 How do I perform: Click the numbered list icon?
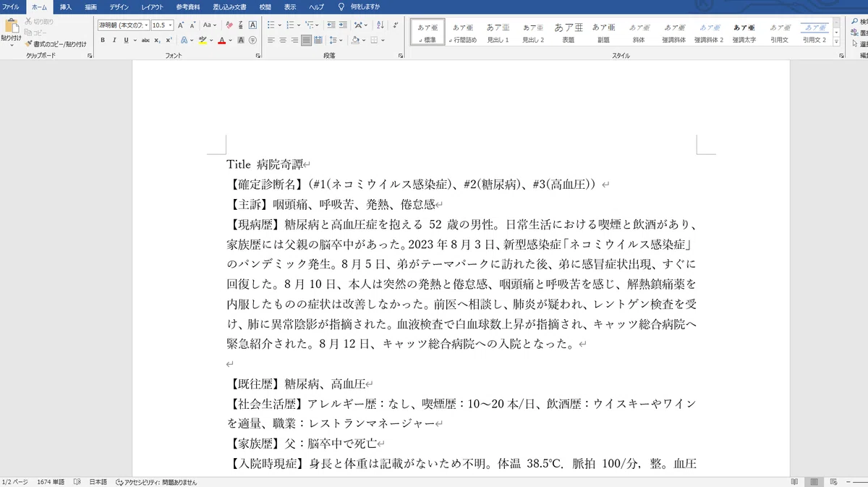[x=289, y=25]
